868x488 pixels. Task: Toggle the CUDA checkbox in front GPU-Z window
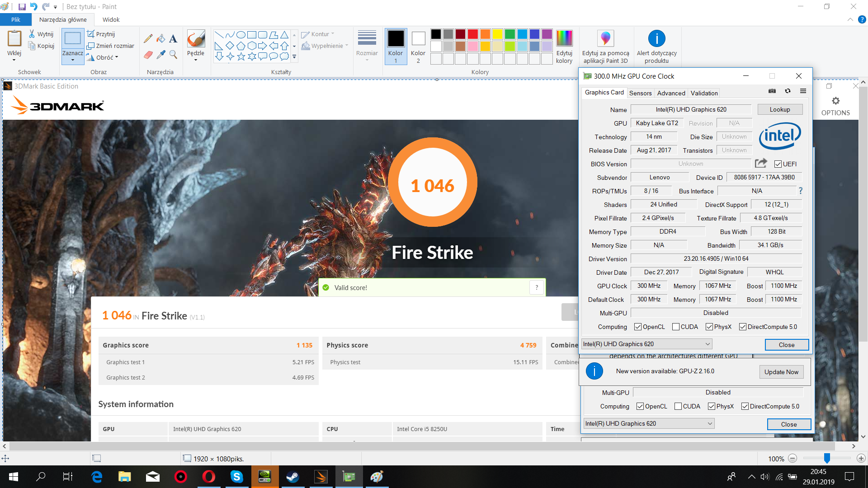(676, 327)
